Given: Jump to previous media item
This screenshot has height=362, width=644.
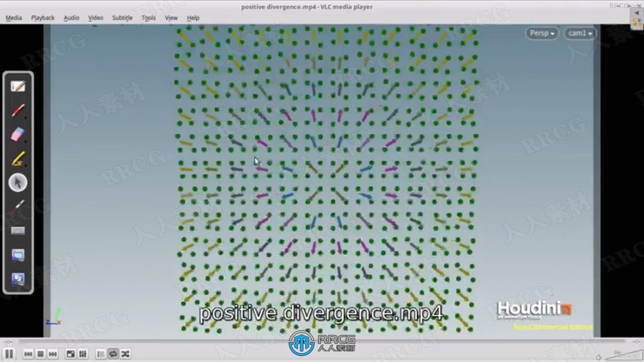Looking at the screenshot, I should point(28,354).
